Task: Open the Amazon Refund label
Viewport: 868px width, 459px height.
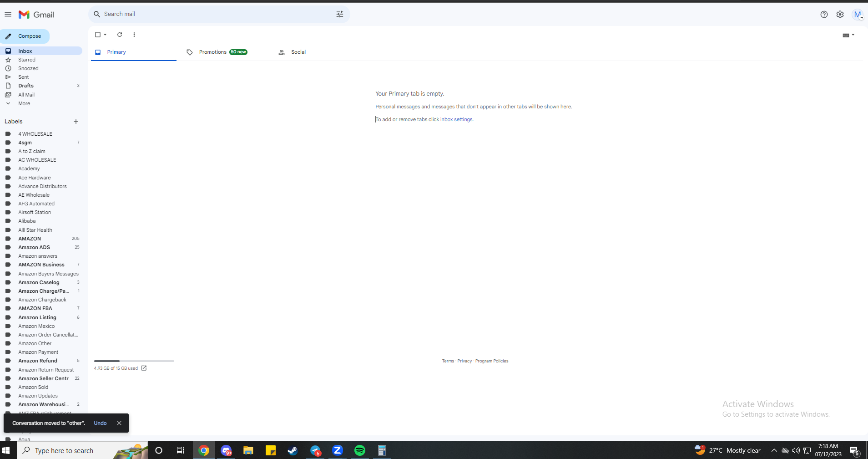Action: pyautogui.click(x=41, y=361)
